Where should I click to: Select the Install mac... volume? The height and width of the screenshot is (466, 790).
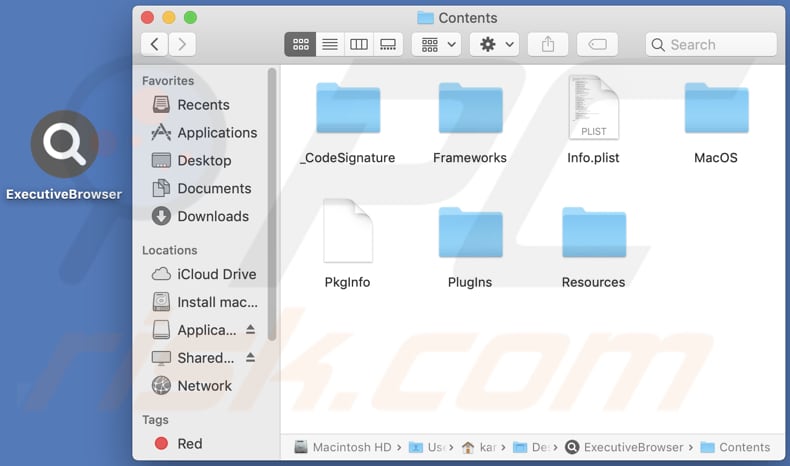(x=205, y=302)
